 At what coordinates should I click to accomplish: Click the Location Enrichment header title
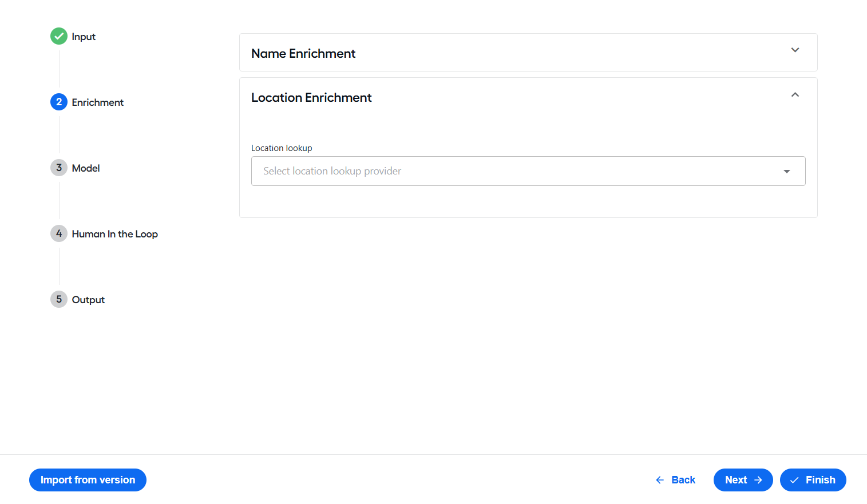(x=311, y=98)
